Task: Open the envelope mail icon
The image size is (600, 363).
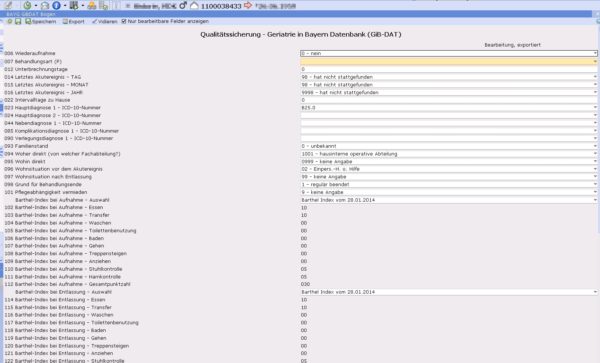Action: tap(45, 5)
